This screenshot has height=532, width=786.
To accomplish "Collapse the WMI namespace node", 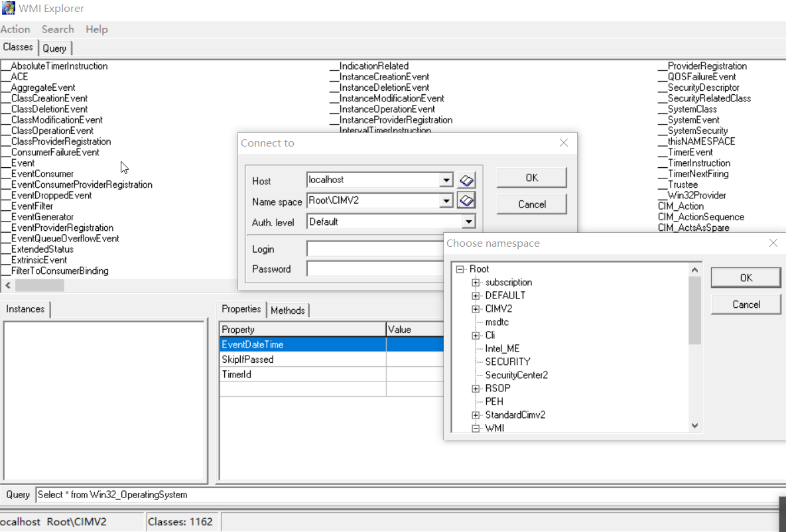I will click(475, 429).
